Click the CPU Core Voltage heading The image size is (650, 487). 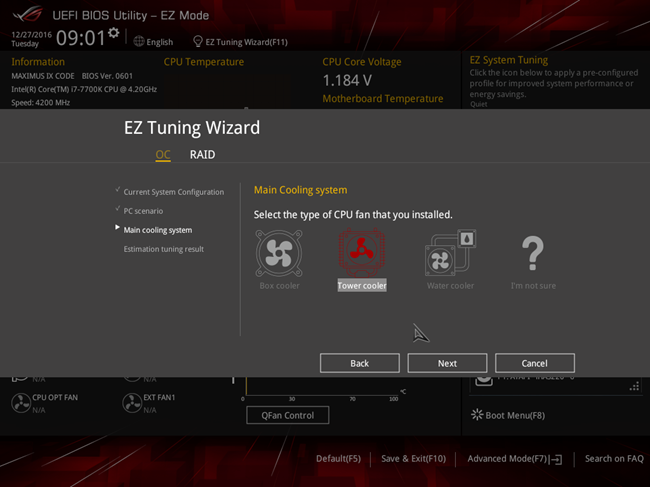(362, 62)
